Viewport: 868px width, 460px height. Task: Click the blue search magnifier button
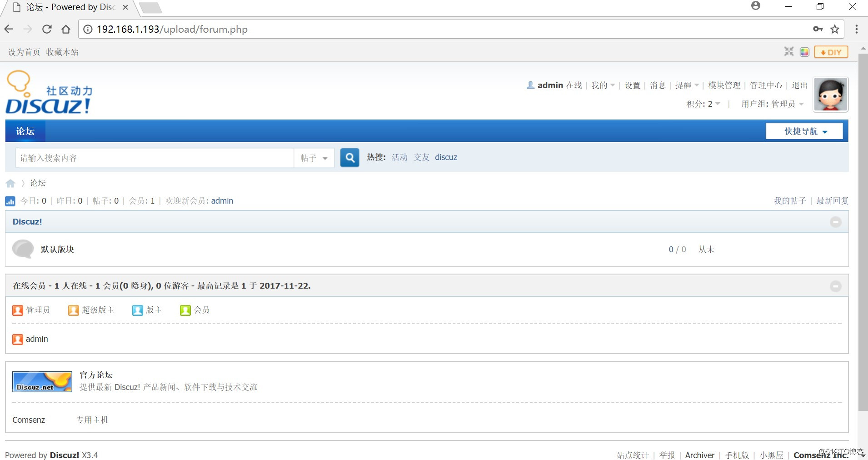pos(350,158)
